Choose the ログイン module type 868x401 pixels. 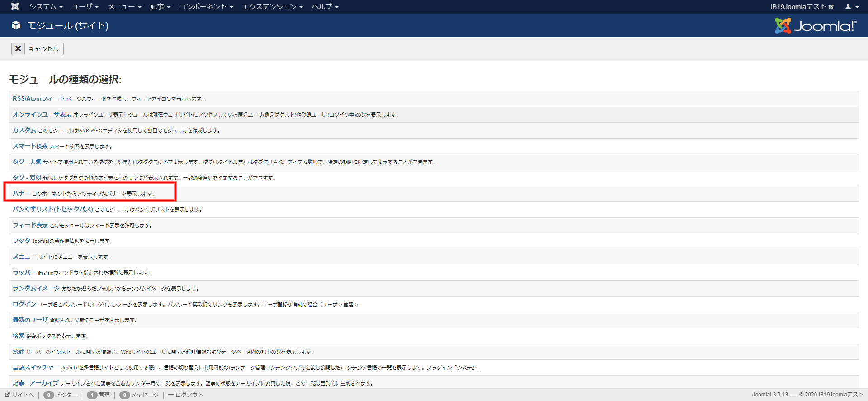pos(24,304)
